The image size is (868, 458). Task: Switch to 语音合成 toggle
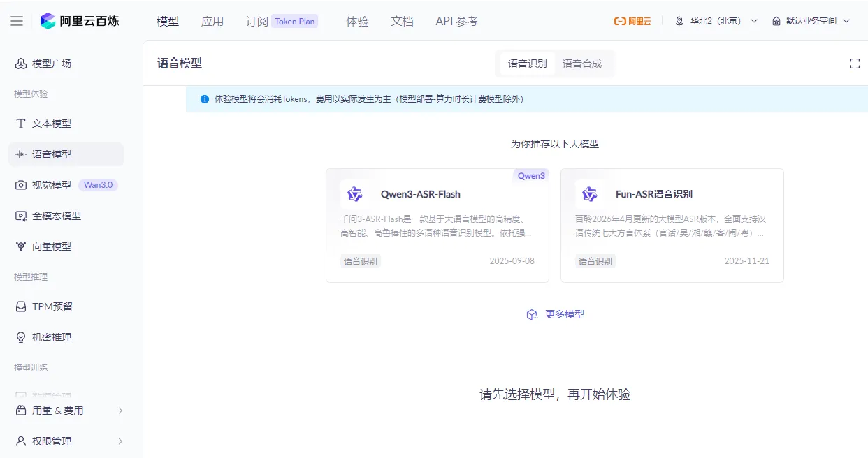[582, 64]
